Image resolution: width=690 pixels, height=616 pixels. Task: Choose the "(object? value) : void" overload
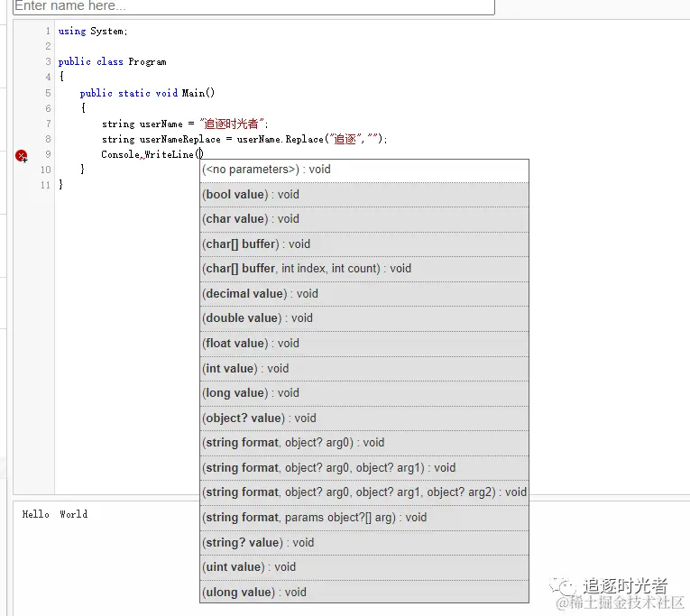click(x=364, y=418)
